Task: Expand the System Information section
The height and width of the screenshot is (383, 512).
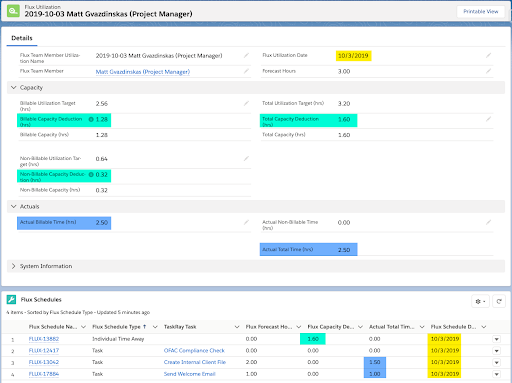Action: pos(14,266)
